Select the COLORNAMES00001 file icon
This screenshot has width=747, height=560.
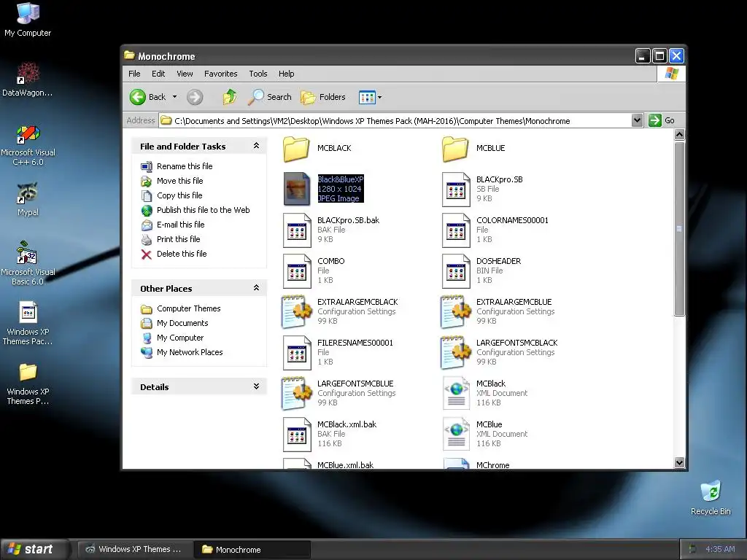click(456, 230)
